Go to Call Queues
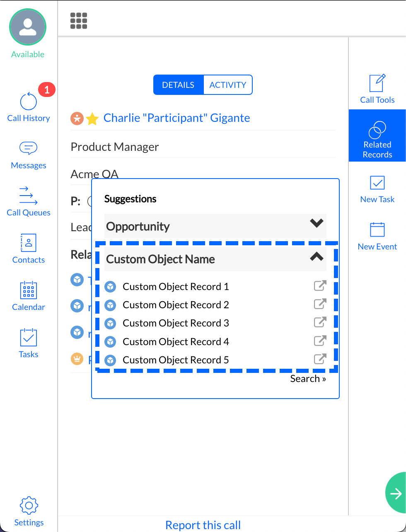The height and width of the screenshot is (532, 406). click(28, 202)
